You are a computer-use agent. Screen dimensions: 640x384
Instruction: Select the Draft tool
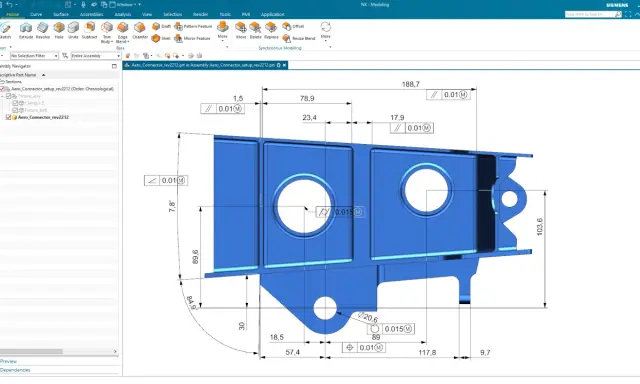[161, 26]
